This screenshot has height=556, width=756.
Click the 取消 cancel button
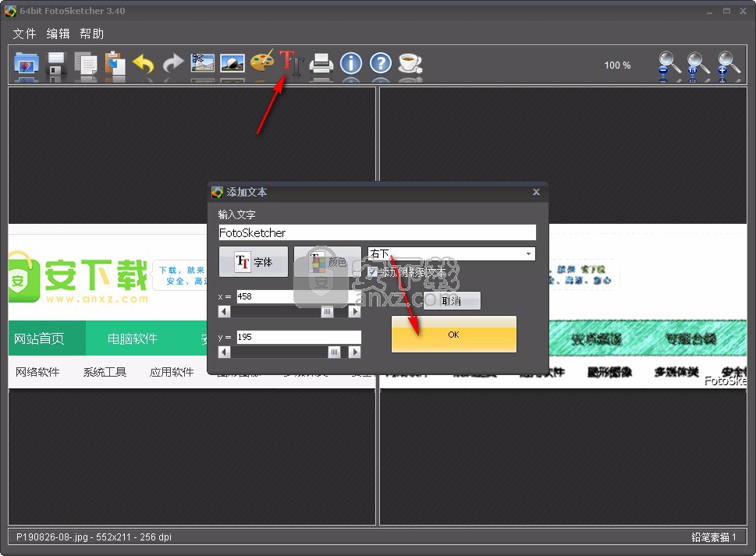[452, 301]
